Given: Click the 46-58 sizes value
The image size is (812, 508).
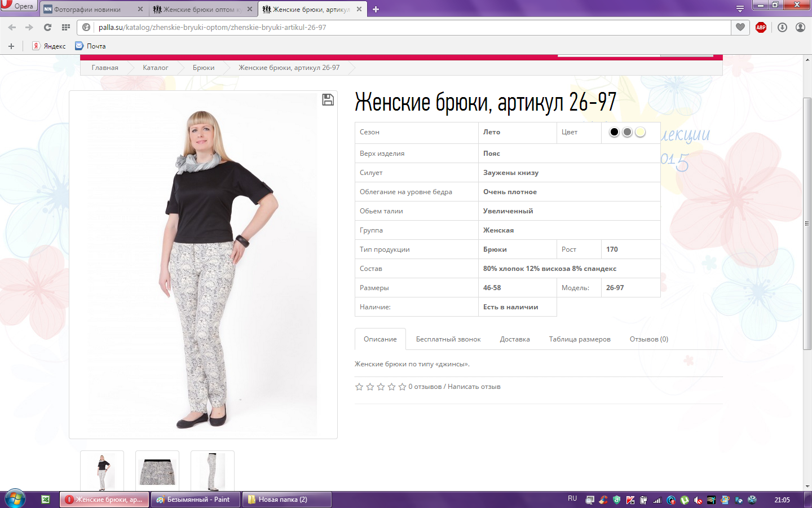Looking at the screenshot, I should click(x=492, y=288).
